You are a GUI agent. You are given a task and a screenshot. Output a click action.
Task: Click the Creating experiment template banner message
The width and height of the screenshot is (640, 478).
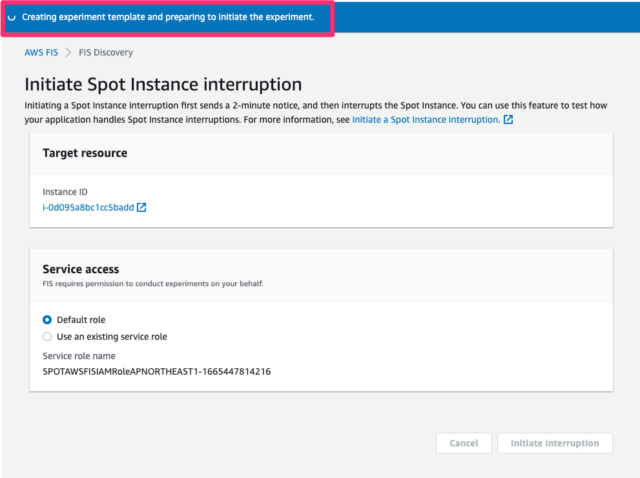point(168,18)
